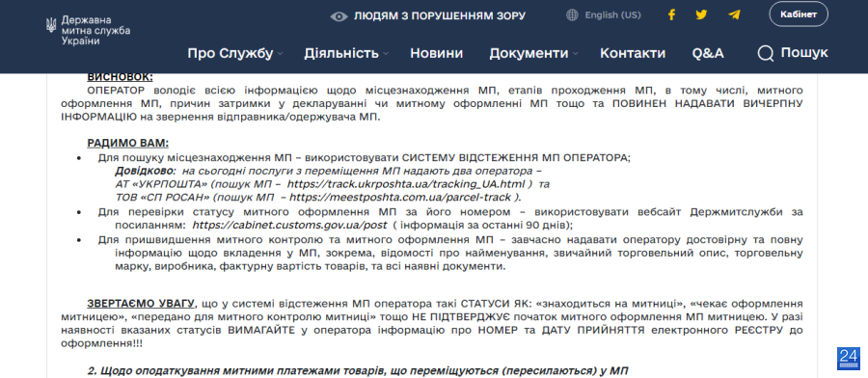Open the Q&A section
Viewport: 868px width, 378px height.
point(708,54)
